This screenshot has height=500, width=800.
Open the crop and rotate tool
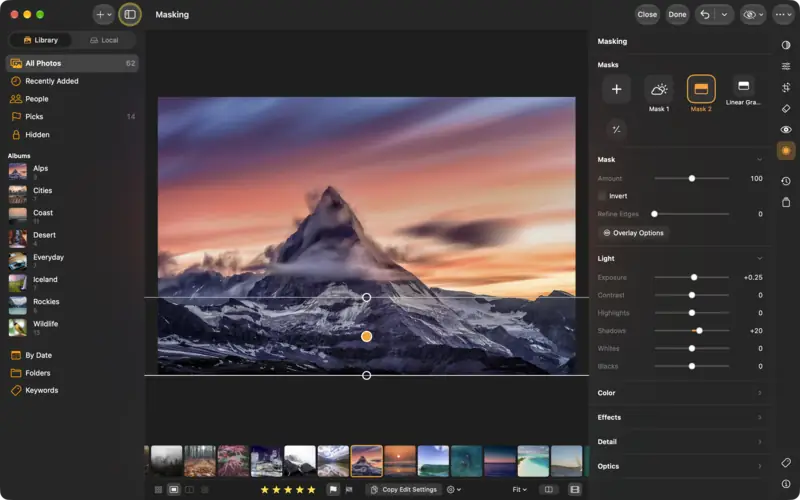tap(786, 87)
